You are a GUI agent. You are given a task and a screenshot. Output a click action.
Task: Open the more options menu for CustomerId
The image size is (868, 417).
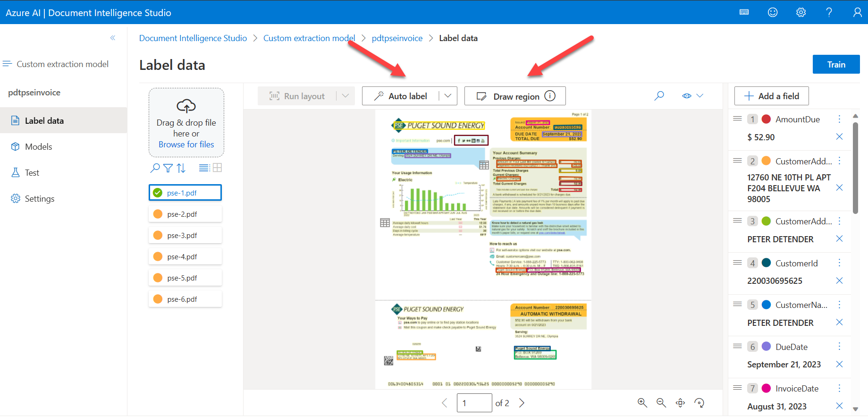pos(839,263)
